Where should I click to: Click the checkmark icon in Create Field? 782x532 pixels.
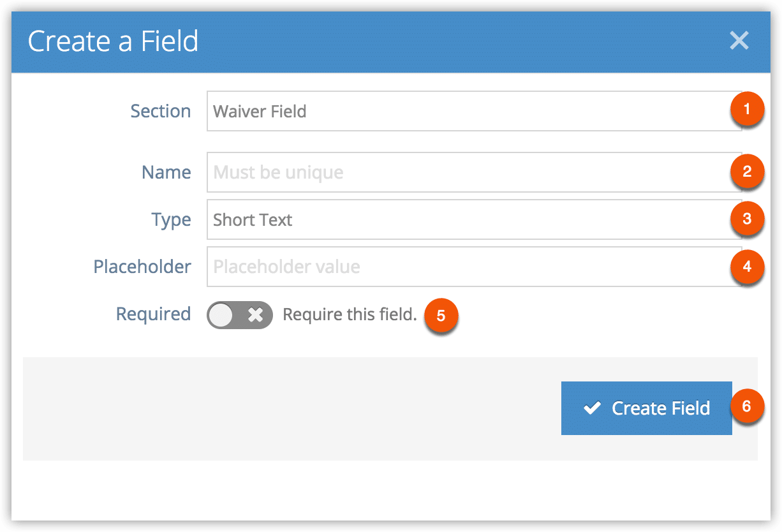point(593,408)
